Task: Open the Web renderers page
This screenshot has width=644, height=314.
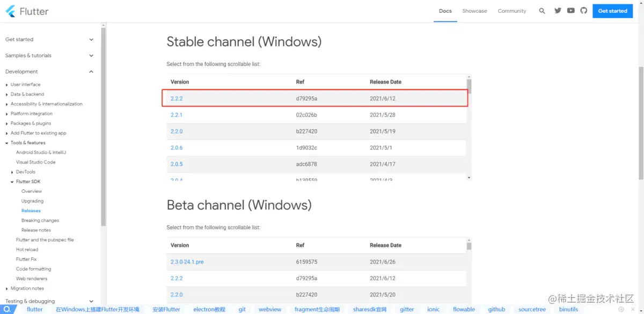Action: 32,279
